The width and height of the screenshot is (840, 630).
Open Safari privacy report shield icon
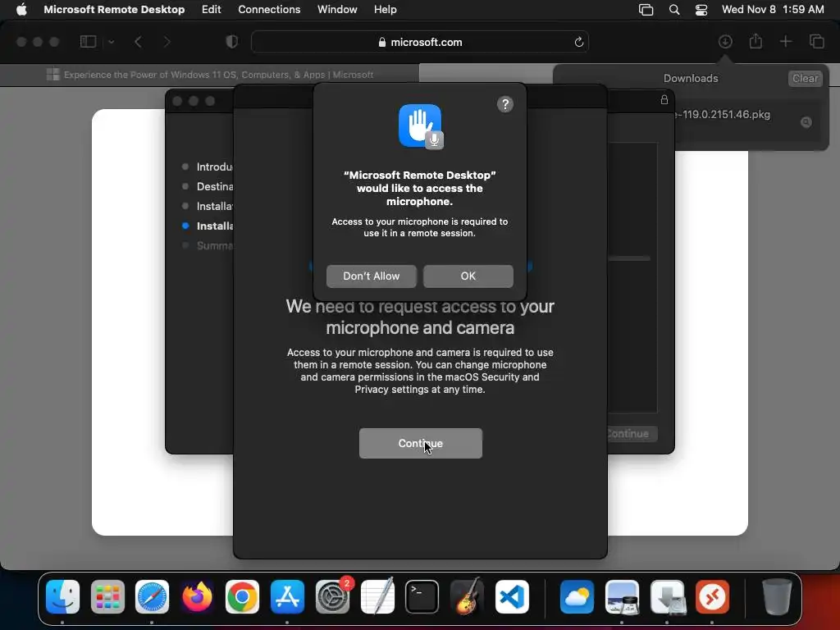[231, 42]
